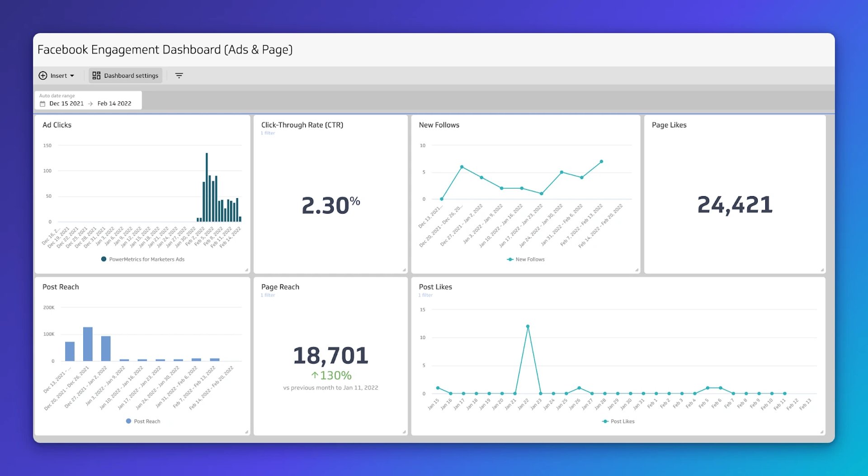Click the 18,701 Page Reach value
868x476 pixels.
(330, 356)
